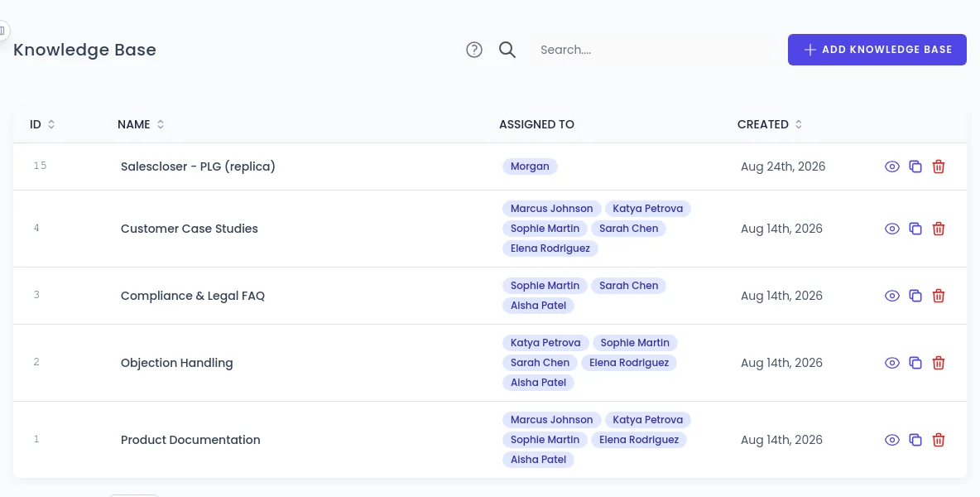The width and height of the screenshot is (980, 497).
Task: Select Sophie Martin tag in Customer Case Studies
Action: [x=545, y=229]
